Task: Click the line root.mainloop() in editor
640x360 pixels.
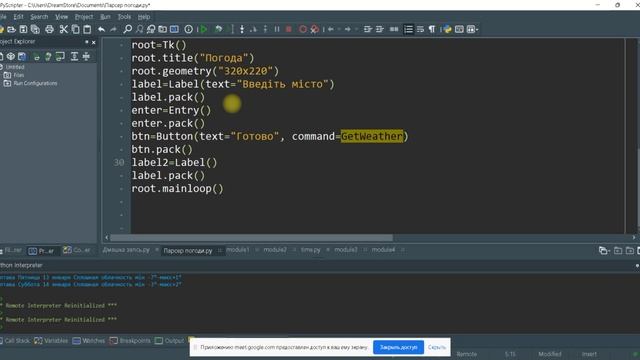Action: pyautogui.click(x=177, y=189)
